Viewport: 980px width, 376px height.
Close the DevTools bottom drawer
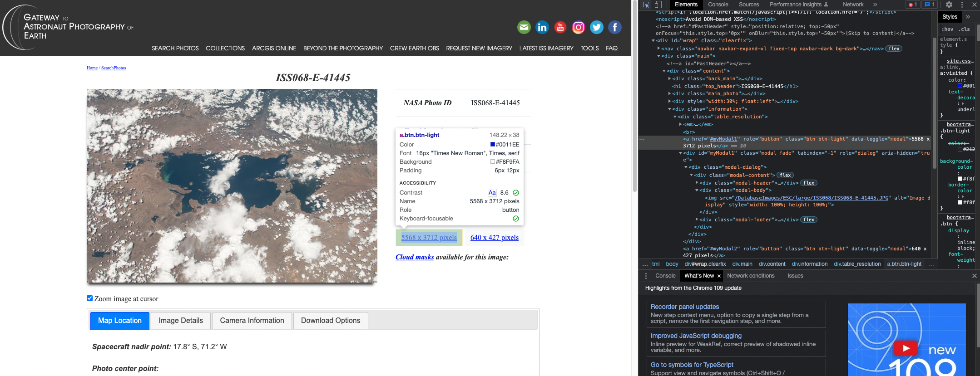point(974,276)
